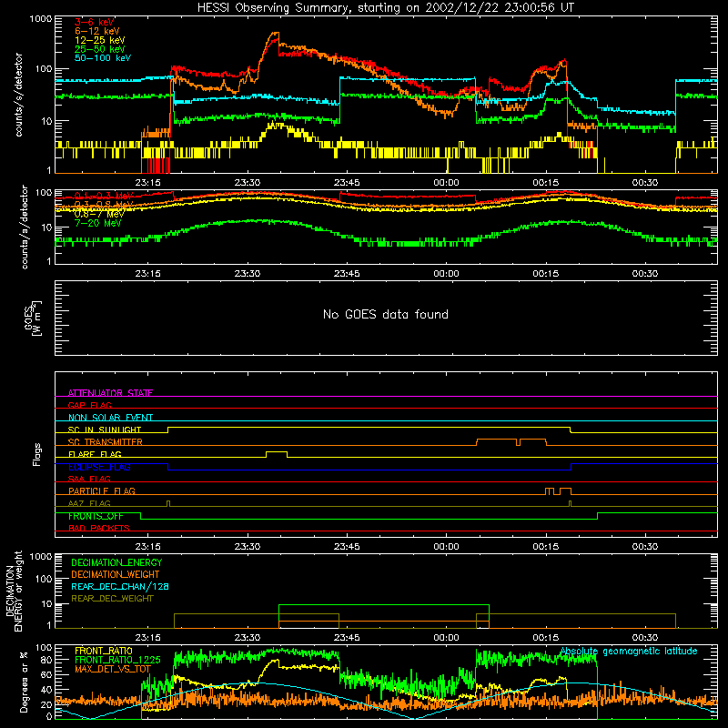Click the 23:30 tick label under the top keV panel

coord(247,183)
